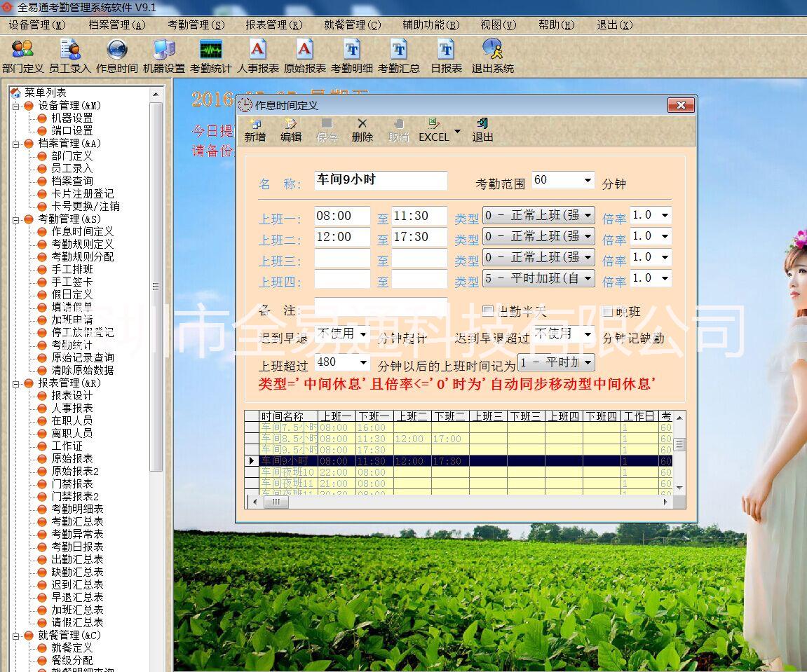Open the 考勤明细 toolbar icon
807x672 pixels.
pyautogui.click(x=352, y=56)
